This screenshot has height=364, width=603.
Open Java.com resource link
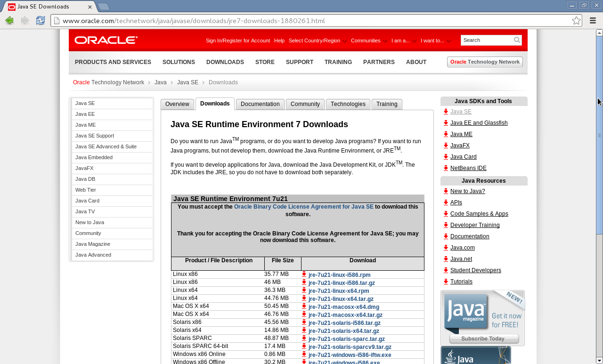463,248
